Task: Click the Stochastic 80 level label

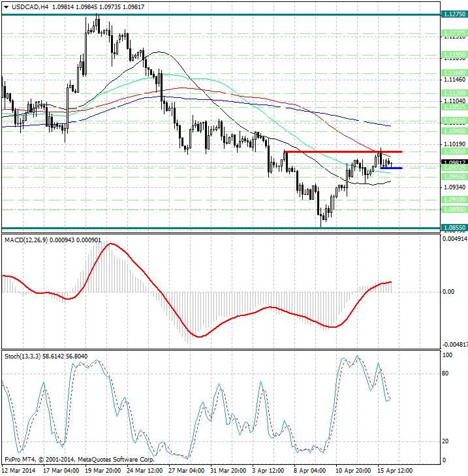Action: tap(445, 373)
